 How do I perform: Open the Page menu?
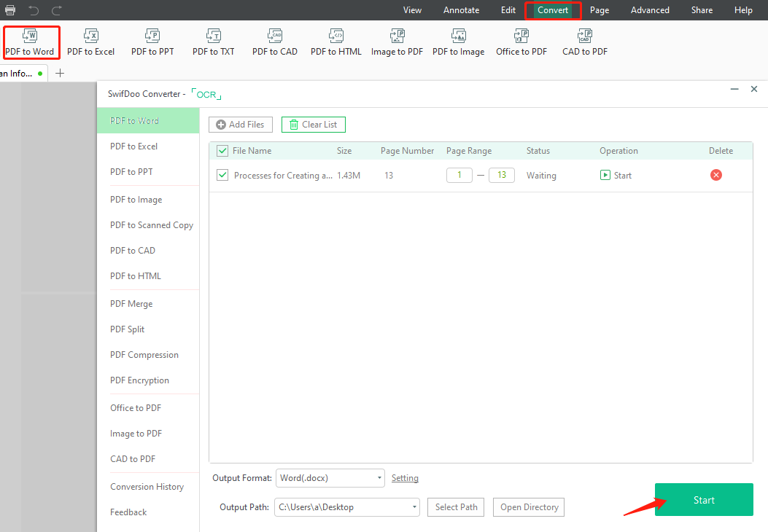coord(600,10)
